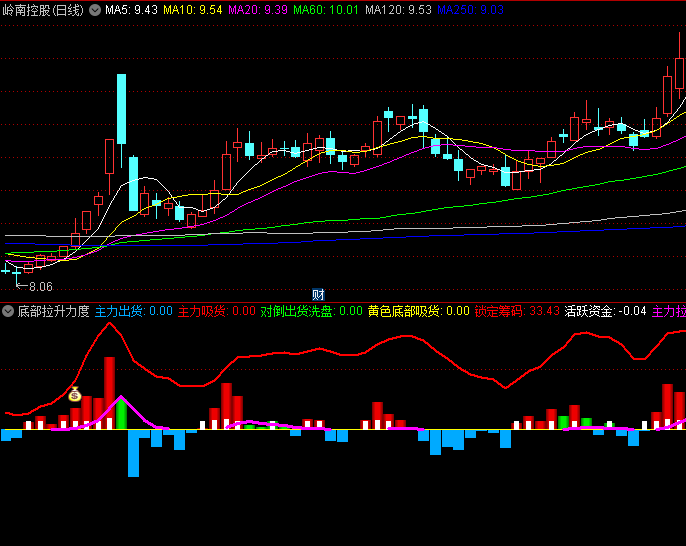
Task: Click the MA120: 9.53 label
Action: [x=398, y=10]
